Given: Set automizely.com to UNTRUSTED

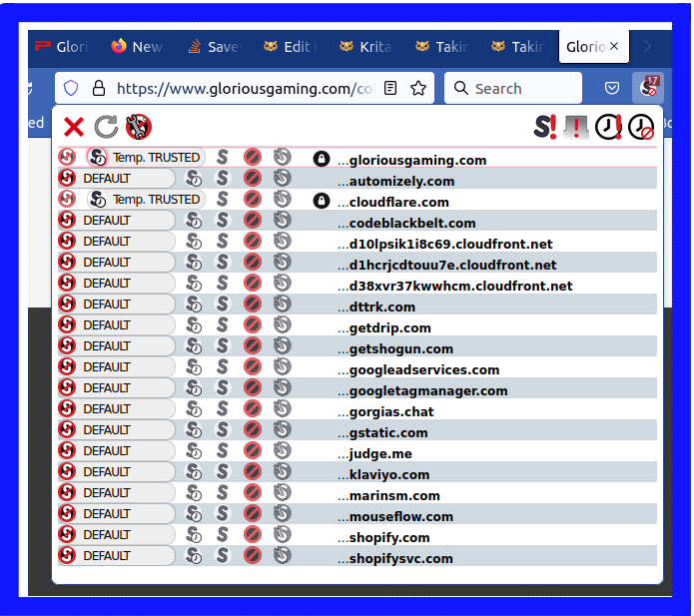Looking at the screenshot, I should click(x=253, y=179).
